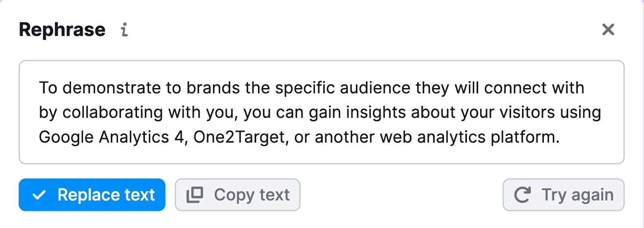The image size is (644, 228).
Task: Copy the rephrased text
Action: pos(237,195)
